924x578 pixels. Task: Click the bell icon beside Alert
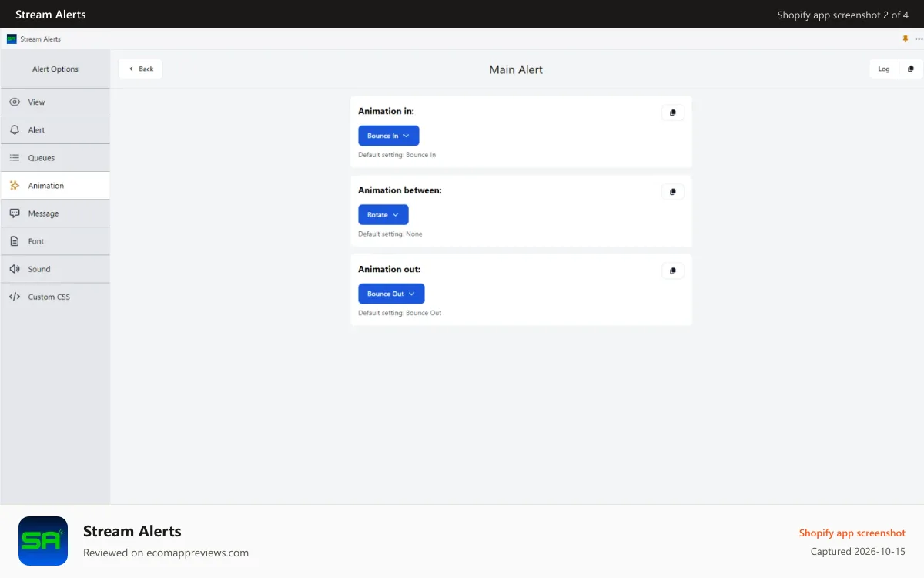[x=15, y=129]
